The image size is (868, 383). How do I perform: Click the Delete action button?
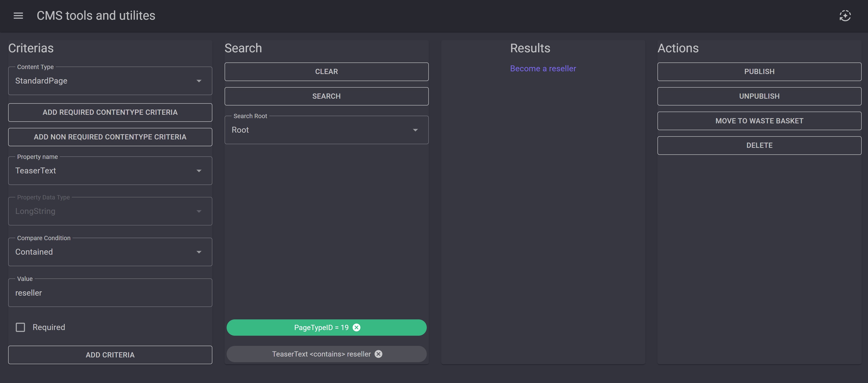click(x=759, y=146)
